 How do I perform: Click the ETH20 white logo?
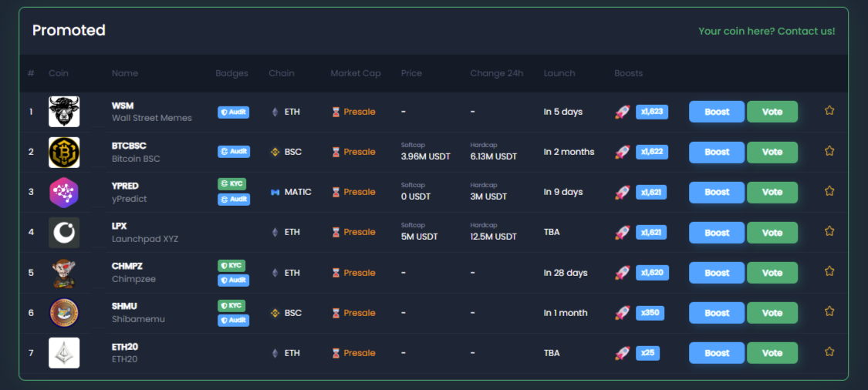click(x=64, y=353)
